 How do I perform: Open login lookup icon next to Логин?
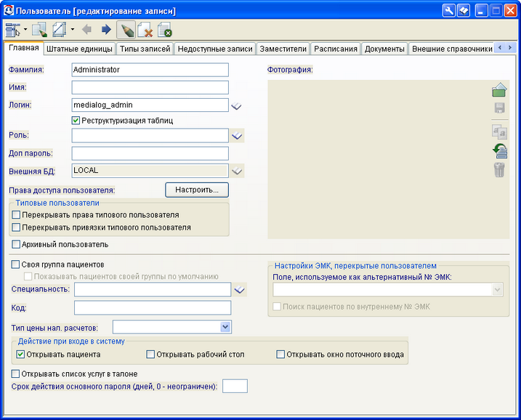click(237, 105)
